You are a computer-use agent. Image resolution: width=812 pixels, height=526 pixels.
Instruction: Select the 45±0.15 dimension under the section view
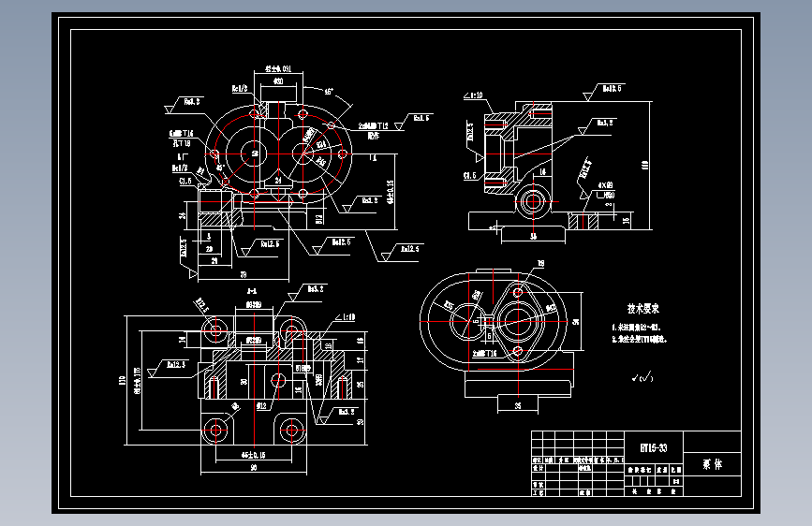click(x=253, y=455)
